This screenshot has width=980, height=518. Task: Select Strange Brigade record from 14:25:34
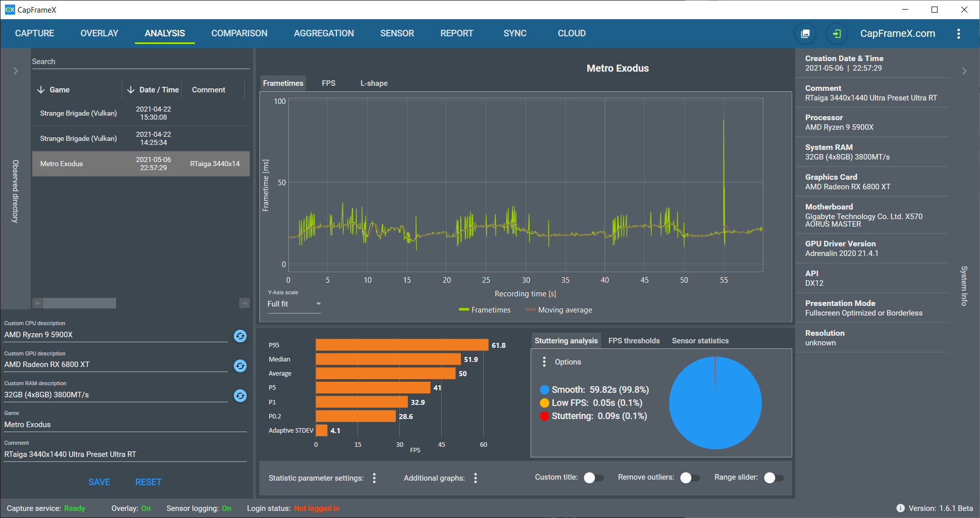click(x=141, y=138)
